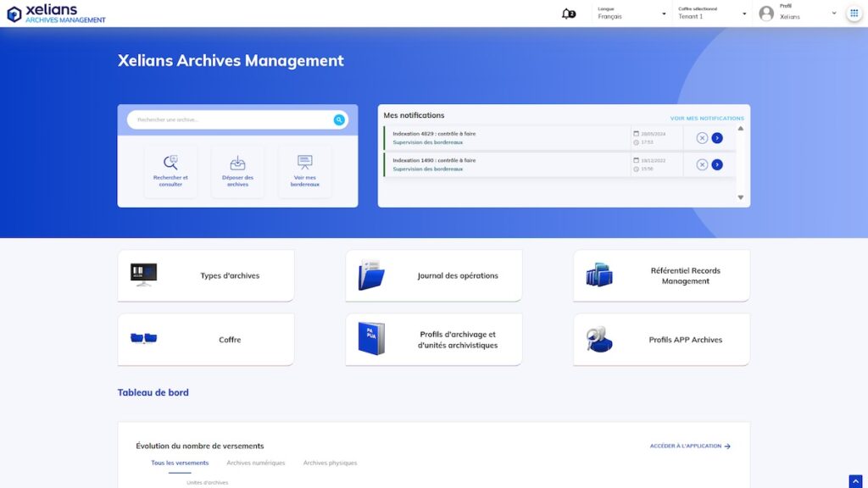Select the Tous les versements tab
This screenshot has height=488, width=868.
[x=180, y=463]
